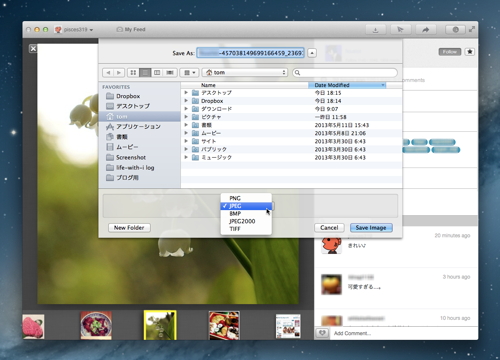Sort by Name column header
This screenshot has width=500, height=360.
click(x=245, y=85)
